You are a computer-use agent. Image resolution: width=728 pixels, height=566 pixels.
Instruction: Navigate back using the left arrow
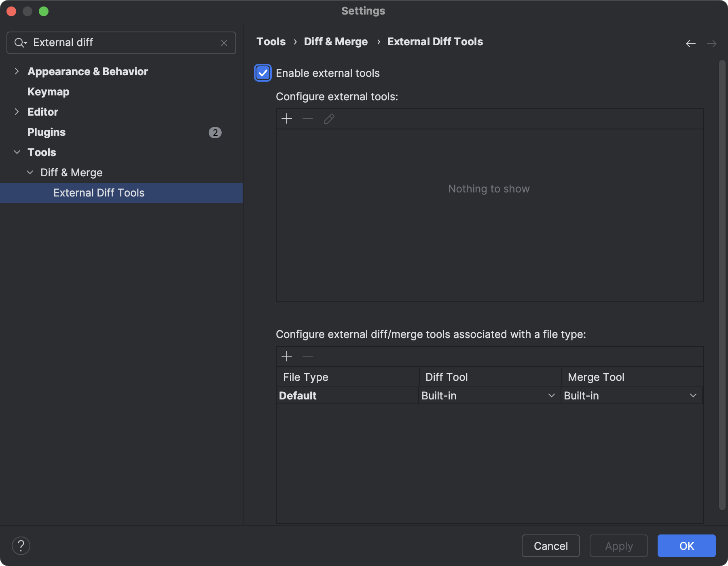pos(690,43)
